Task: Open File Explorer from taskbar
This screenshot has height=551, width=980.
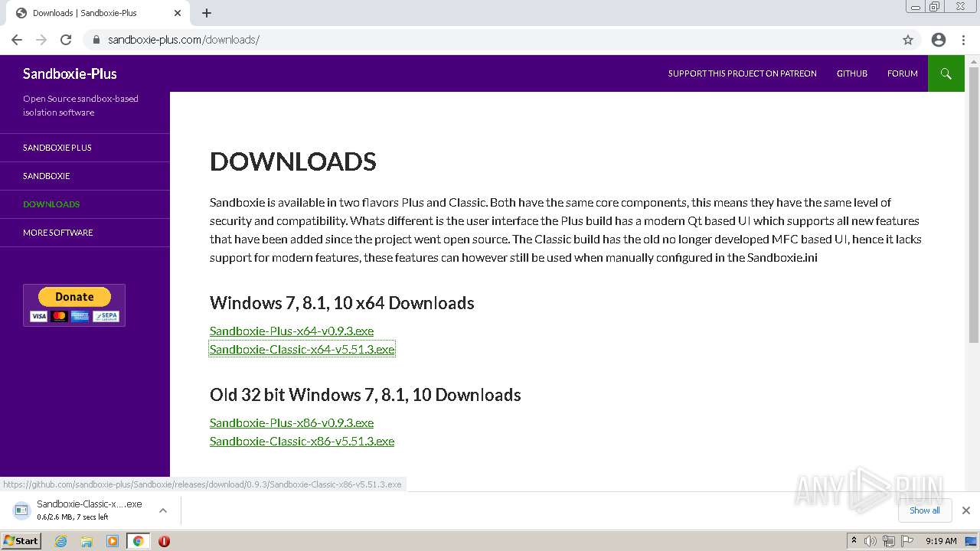Action: 87,541
